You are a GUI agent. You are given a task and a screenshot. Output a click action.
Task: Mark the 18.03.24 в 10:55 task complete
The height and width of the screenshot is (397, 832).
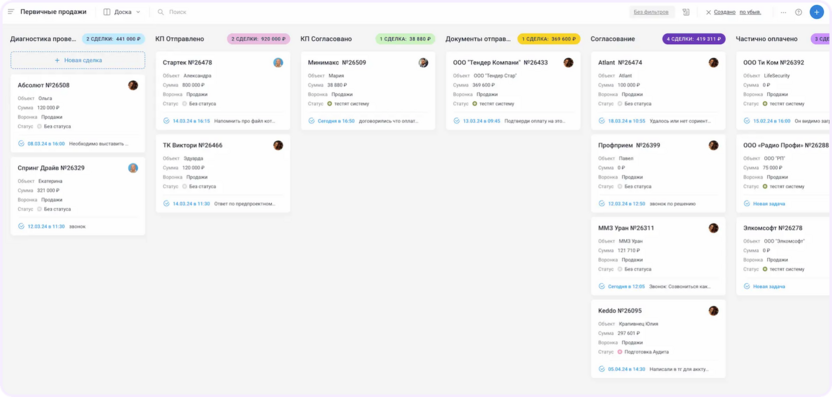pos(602,120)
